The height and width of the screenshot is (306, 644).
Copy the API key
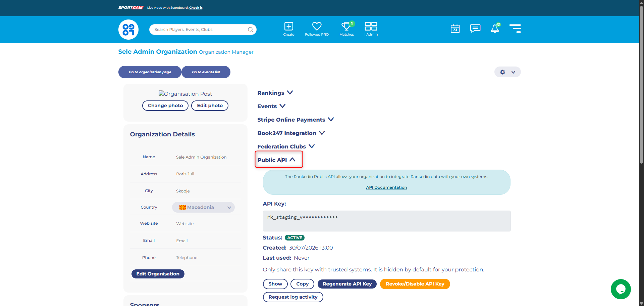pyautogui.click(x=302, y=284)
